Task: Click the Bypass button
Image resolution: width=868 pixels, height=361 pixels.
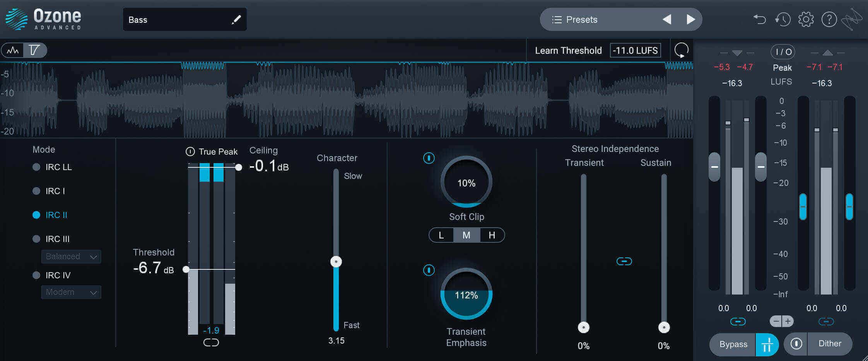Action: (733, 344)
